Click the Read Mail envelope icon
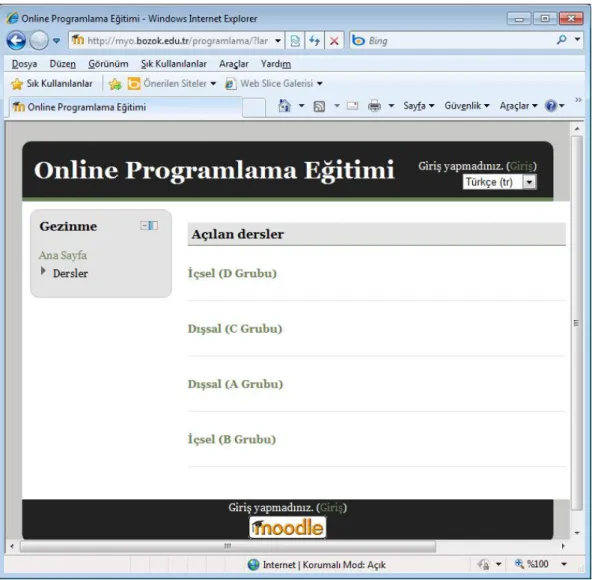Viewport: 592px width, 580px height. click(x=352, y=106)
